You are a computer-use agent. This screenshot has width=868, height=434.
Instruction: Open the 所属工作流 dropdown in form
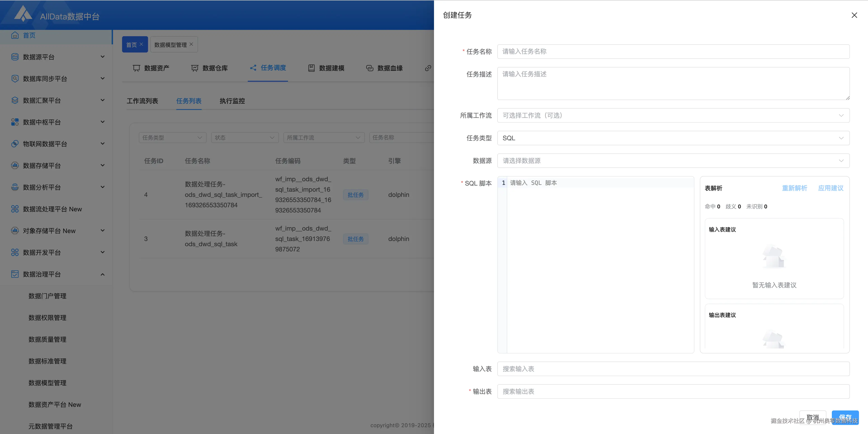(x=673, y=115)
